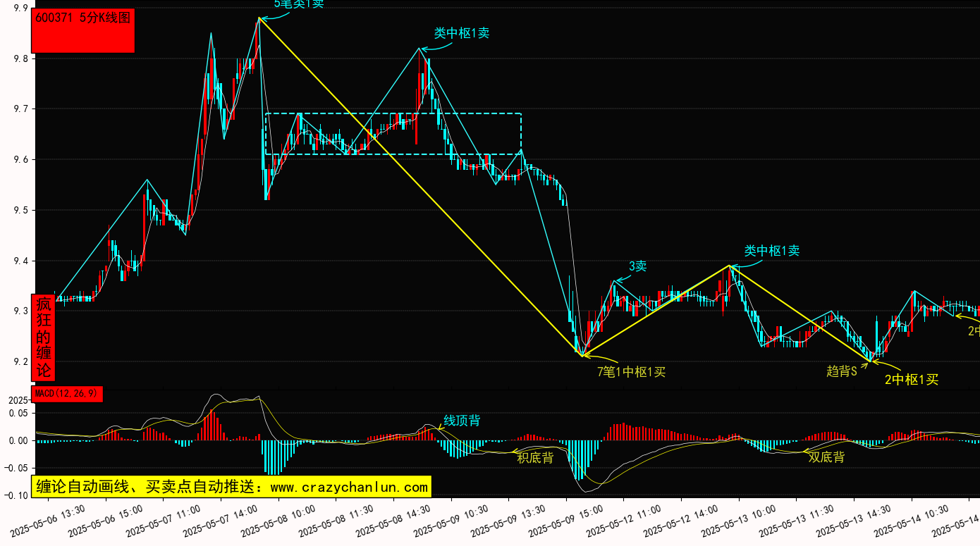Click the -0.10 MACD axis label

coord(15,495)
